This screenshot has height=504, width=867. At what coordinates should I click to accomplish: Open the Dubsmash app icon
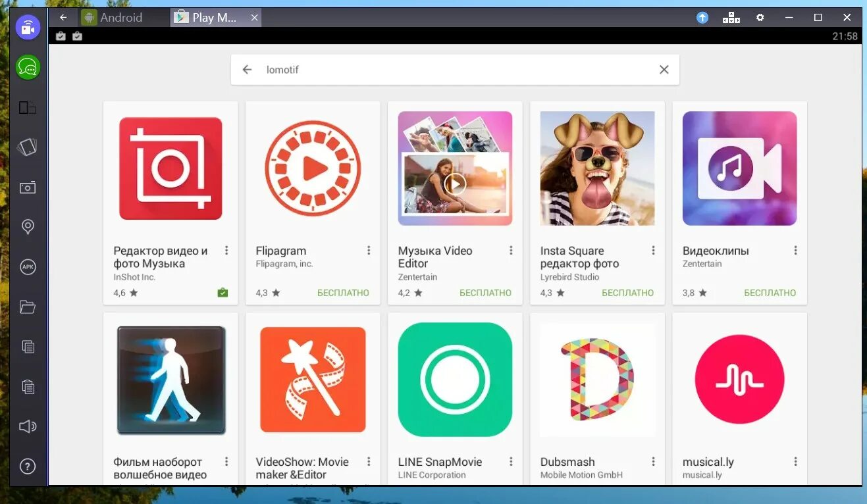(x=598, y=380)
